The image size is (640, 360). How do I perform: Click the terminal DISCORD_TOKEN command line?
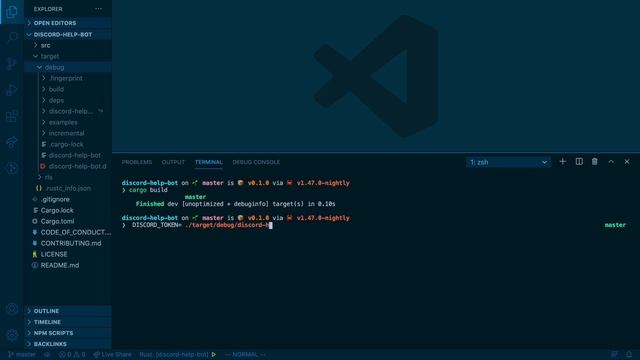(197, 225)
